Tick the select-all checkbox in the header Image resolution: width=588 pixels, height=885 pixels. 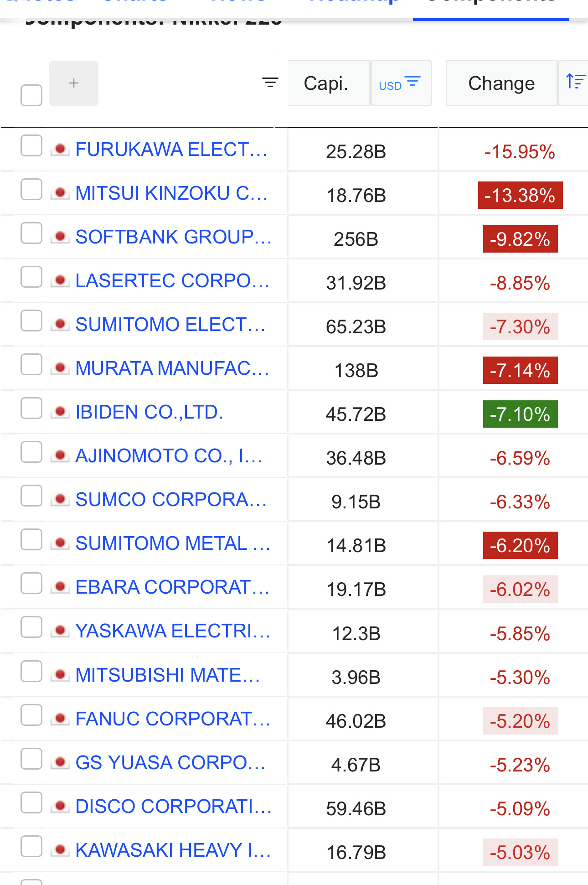point(31,95)
